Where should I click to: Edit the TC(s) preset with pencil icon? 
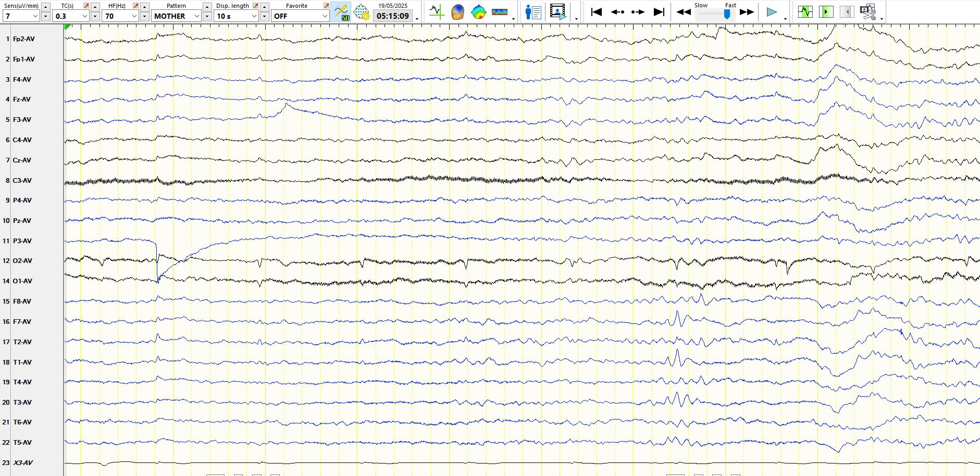(x=86, y=6)
